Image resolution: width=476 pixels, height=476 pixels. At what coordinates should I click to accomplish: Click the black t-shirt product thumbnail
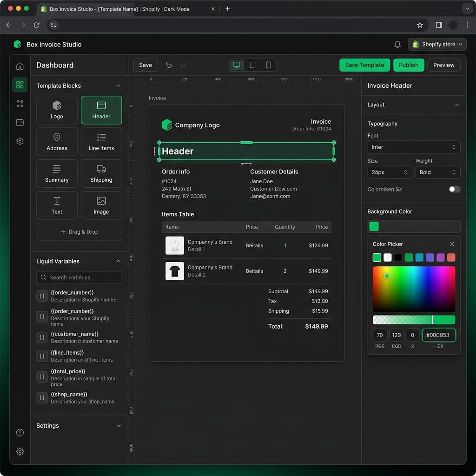tap(175, 271)
